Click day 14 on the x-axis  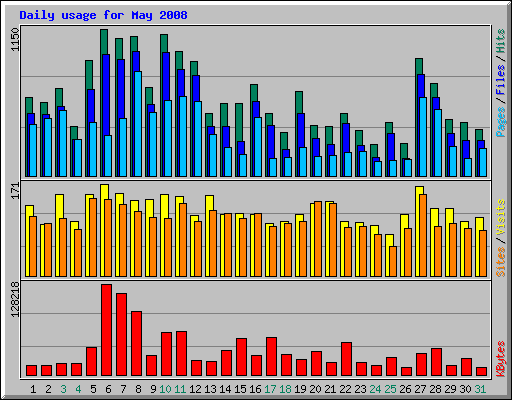[225, 389]
